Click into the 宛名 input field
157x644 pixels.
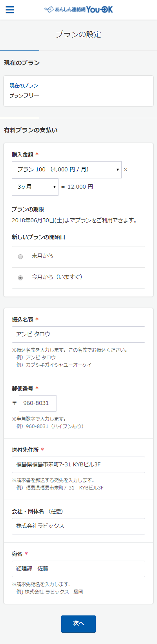click(x=78, y=569)
